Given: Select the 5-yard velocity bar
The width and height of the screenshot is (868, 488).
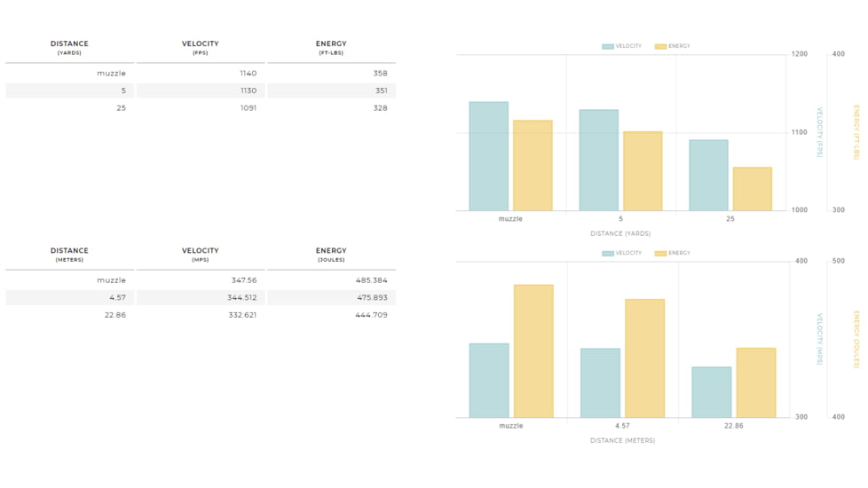Looking at the screenshot, I should tap(598, 161).
